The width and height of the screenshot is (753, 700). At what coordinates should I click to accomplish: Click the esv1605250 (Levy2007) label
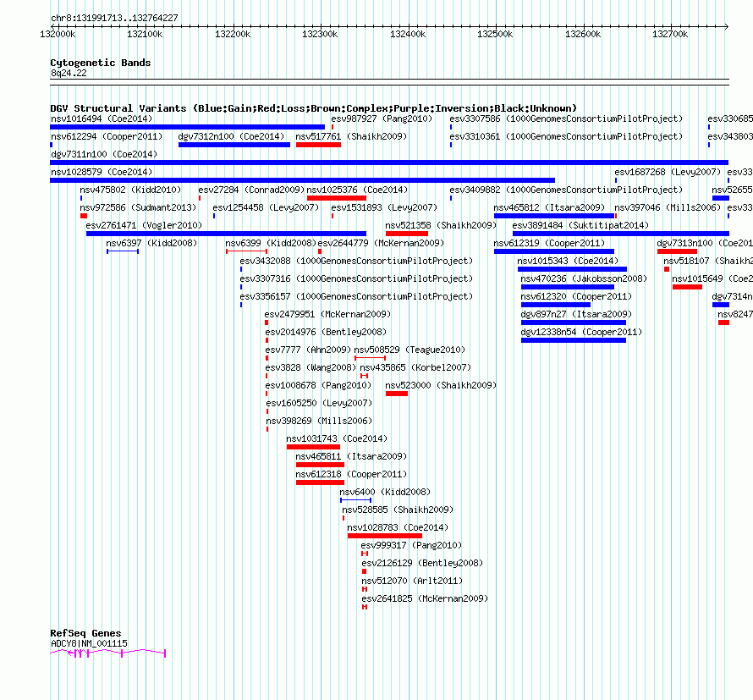coord(319,403)
